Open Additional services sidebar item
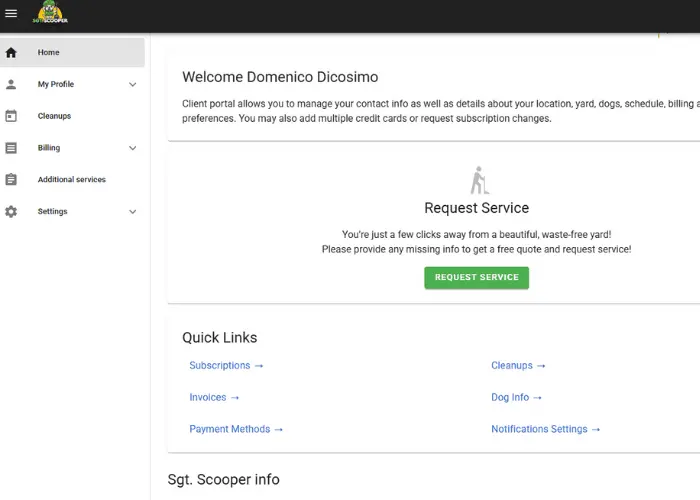Image resolution: width=700 pixels, height=500 pixels. [x=72, y=179]
